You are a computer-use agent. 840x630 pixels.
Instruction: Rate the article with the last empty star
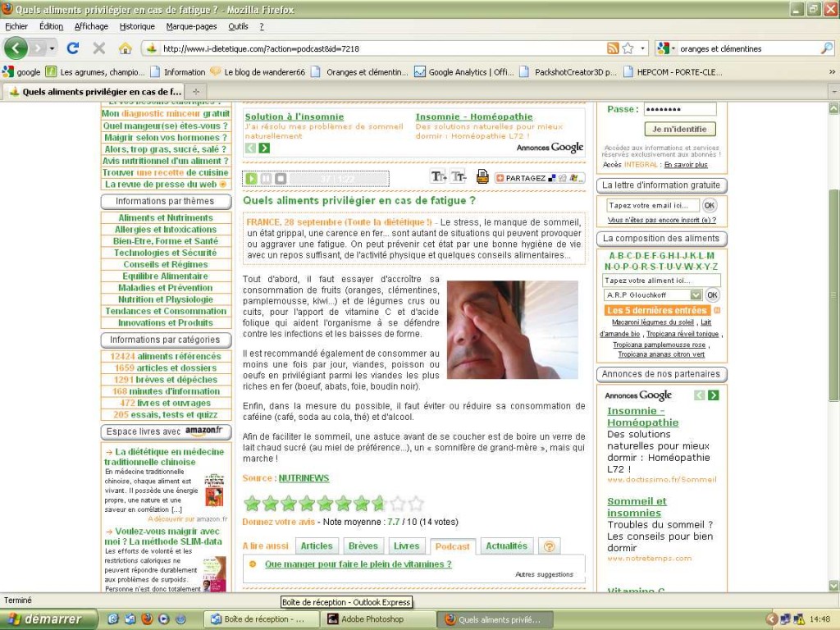pyautogui.click(x=416, y=504)
